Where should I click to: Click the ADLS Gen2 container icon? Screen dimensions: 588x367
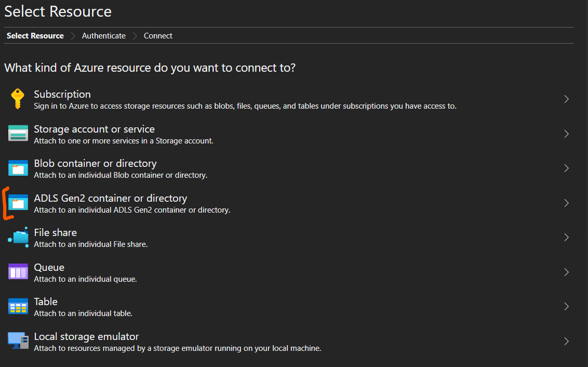click(17, 203)
